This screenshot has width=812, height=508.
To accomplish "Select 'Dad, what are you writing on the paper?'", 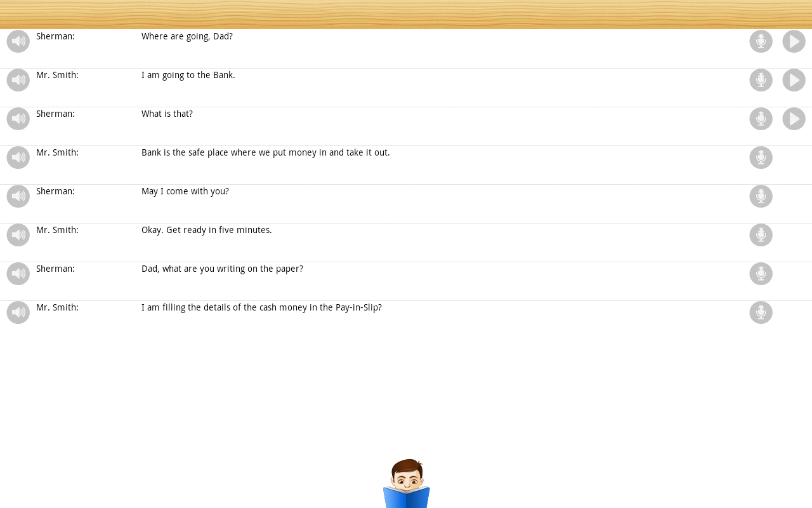I will tap(222, 269).
